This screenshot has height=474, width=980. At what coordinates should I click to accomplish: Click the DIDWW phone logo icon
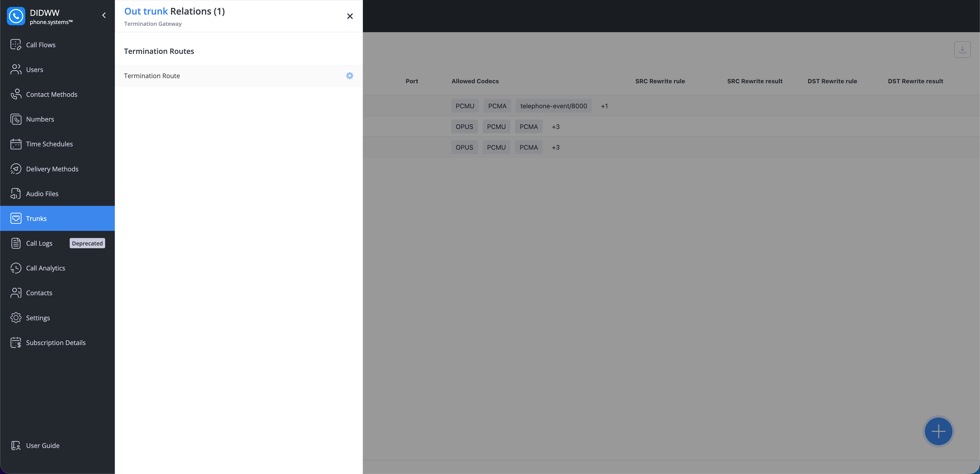tap(16, 16)
